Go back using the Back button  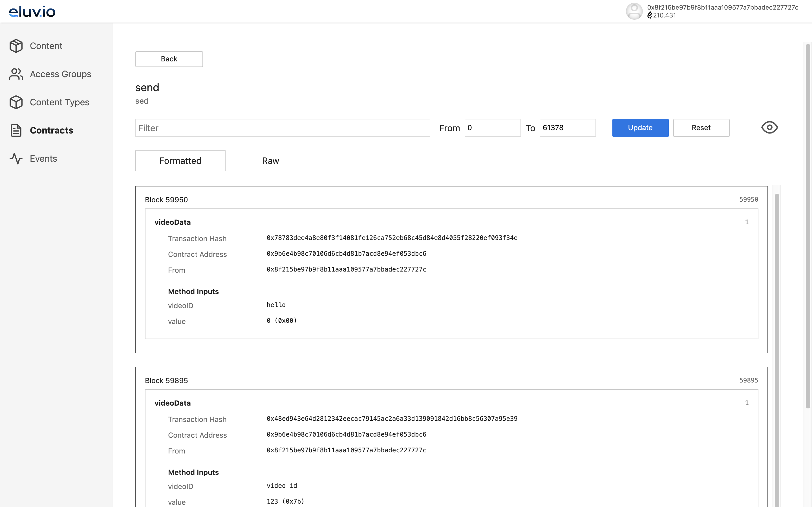point(169,59)
